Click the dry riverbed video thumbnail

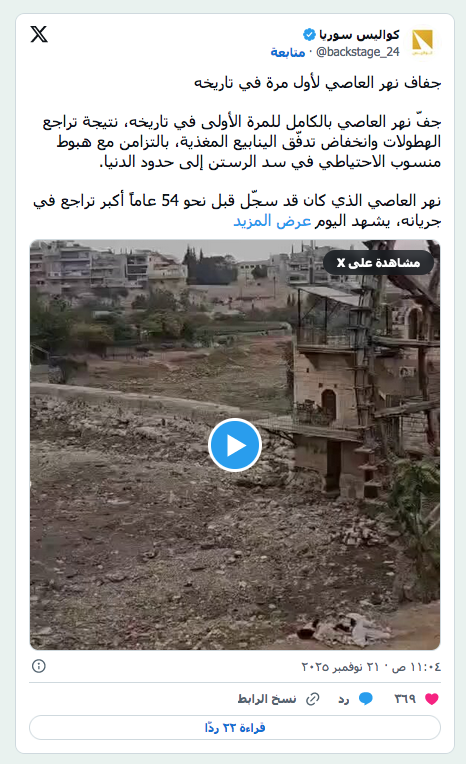(235, 445)
